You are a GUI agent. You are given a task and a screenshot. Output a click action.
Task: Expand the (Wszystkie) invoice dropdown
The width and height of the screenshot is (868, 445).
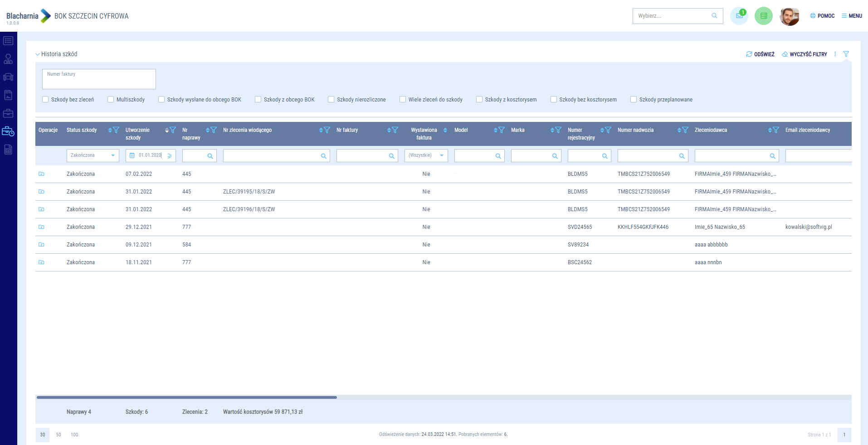426,155
